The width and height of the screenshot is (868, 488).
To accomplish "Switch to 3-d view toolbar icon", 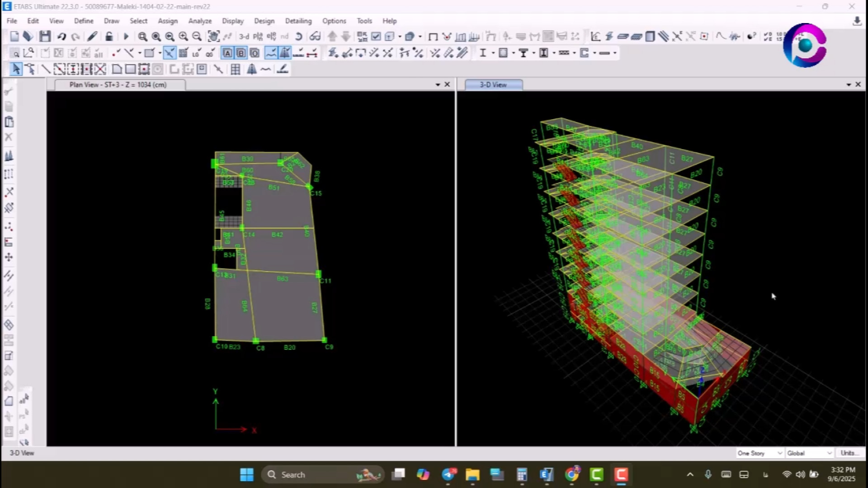I will (x=244, y=37).
